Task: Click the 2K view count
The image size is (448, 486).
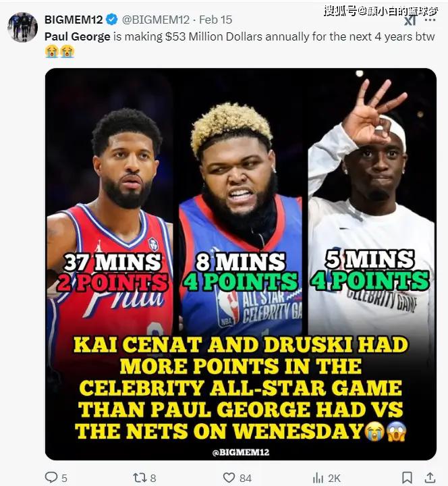Action: [334, 479]
